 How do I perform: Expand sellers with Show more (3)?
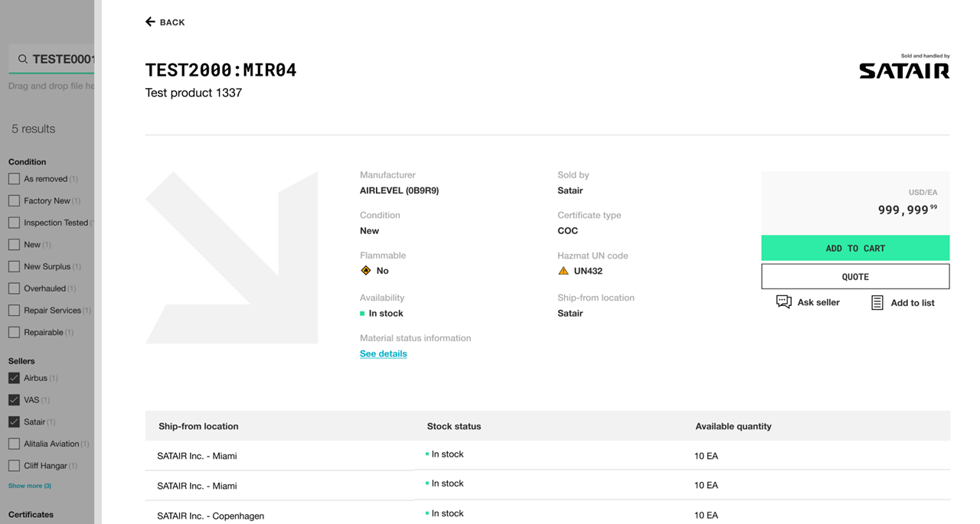(30, 486)
